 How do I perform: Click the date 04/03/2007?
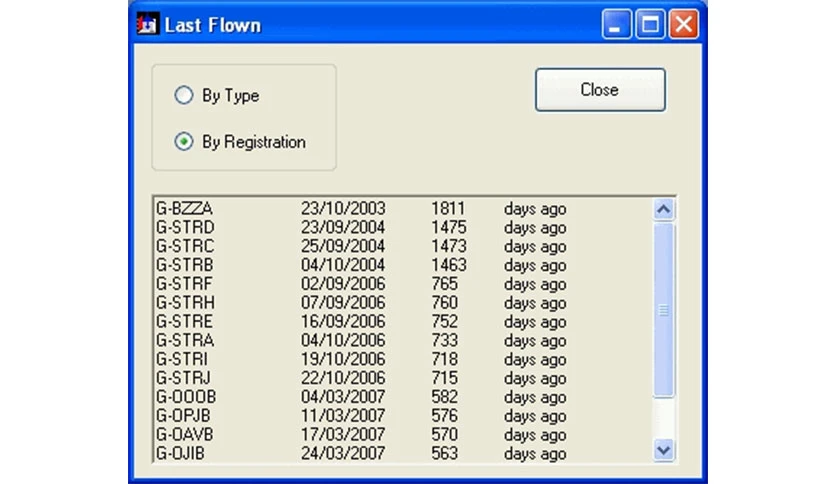[343, 397]
